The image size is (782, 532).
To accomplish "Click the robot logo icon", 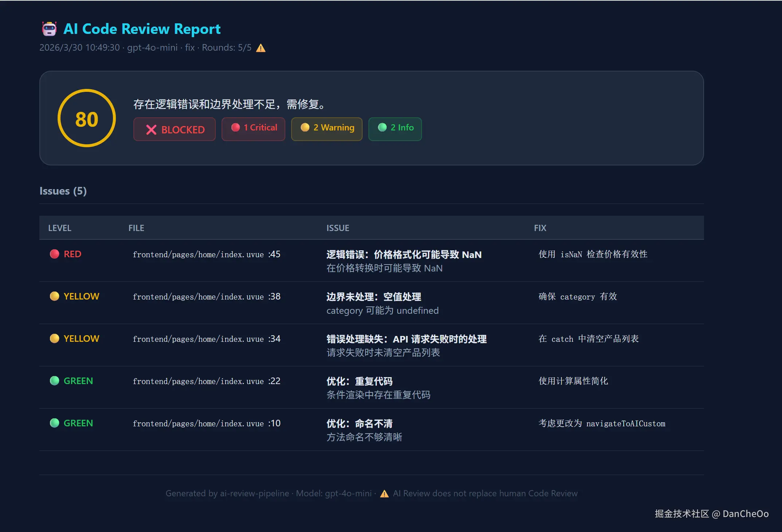I will (x=49, y=29).
